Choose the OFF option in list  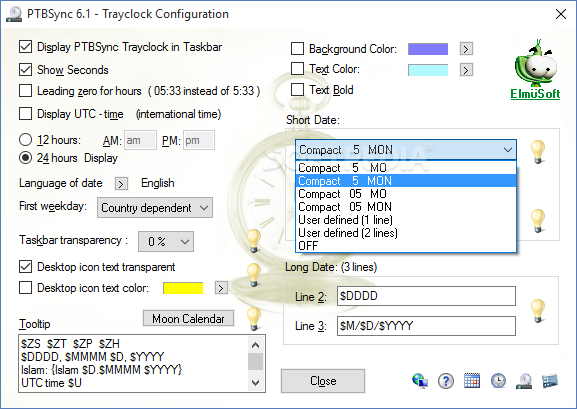click(x=406, y=246)
